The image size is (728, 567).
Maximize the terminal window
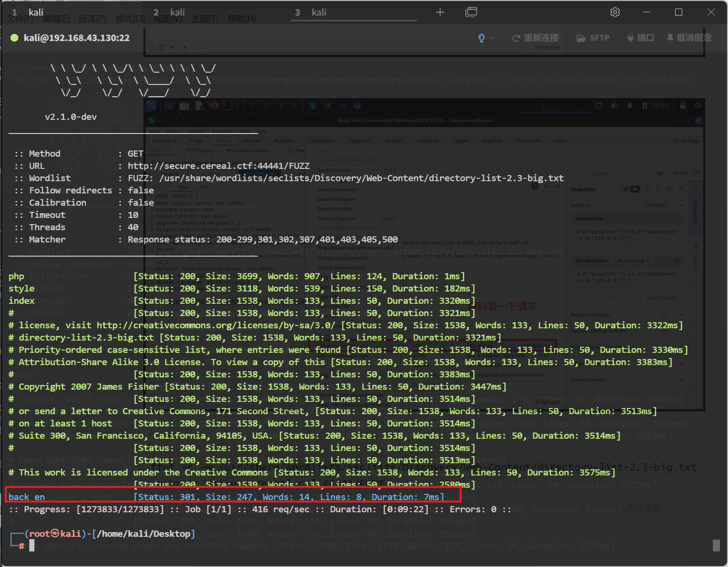point(678,12)
